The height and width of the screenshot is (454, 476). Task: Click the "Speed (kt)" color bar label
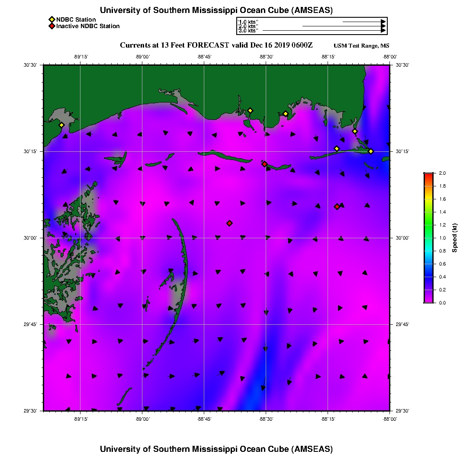pos(455,238)
